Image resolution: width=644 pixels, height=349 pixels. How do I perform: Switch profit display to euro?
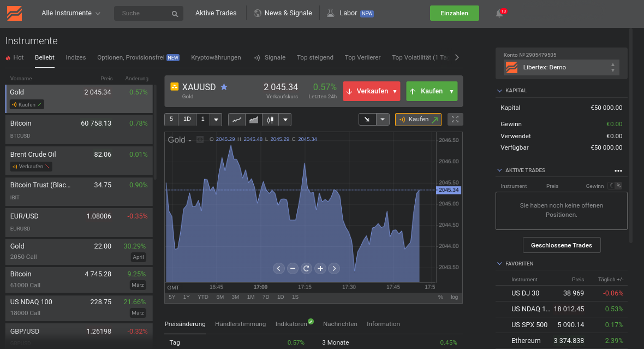[x=612, y=186]
